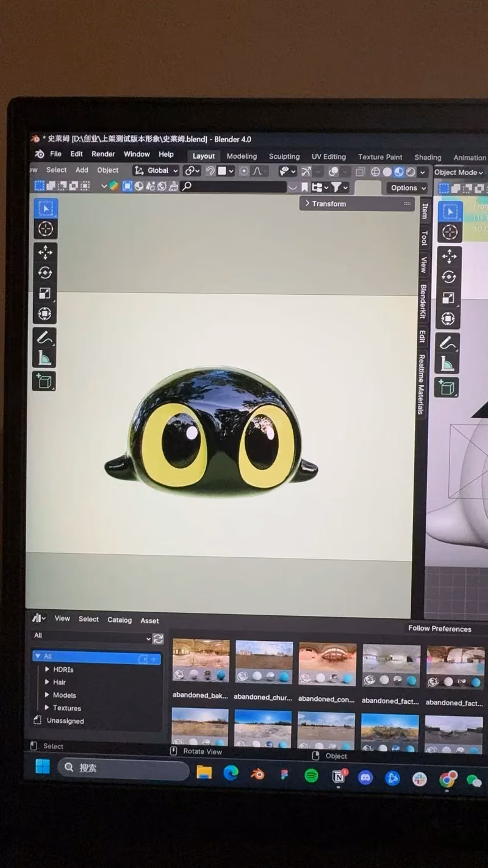Open Discord from the taskbar
488x868 pixels.
click(365, 778)
